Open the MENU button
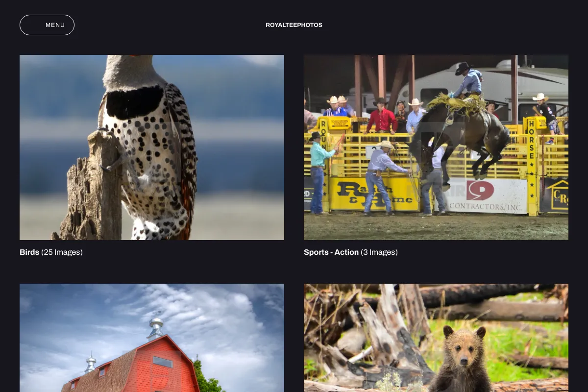The height and width of the screenshot is (392, 588). [x=47, y=25]
